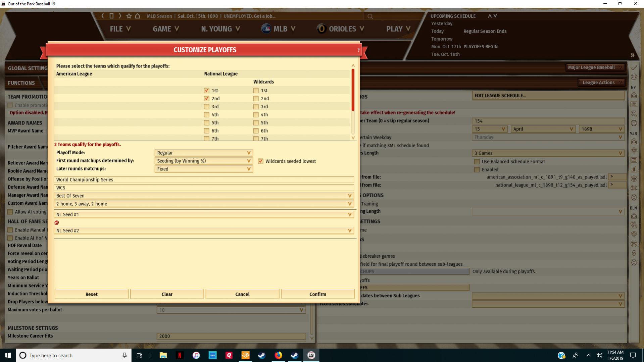Open Firefox from the taskbar
The width and height of the screenshot is (644, 362).
(x=278, y=355)
